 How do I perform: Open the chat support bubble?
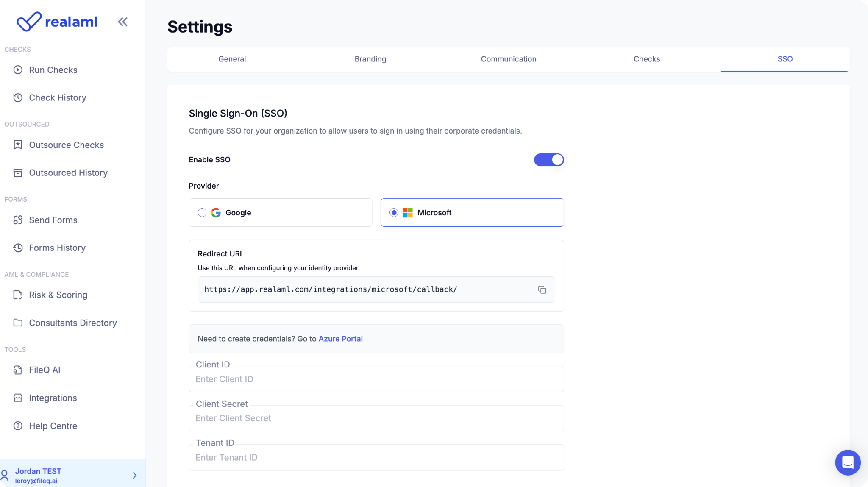[x=848, y=462]
